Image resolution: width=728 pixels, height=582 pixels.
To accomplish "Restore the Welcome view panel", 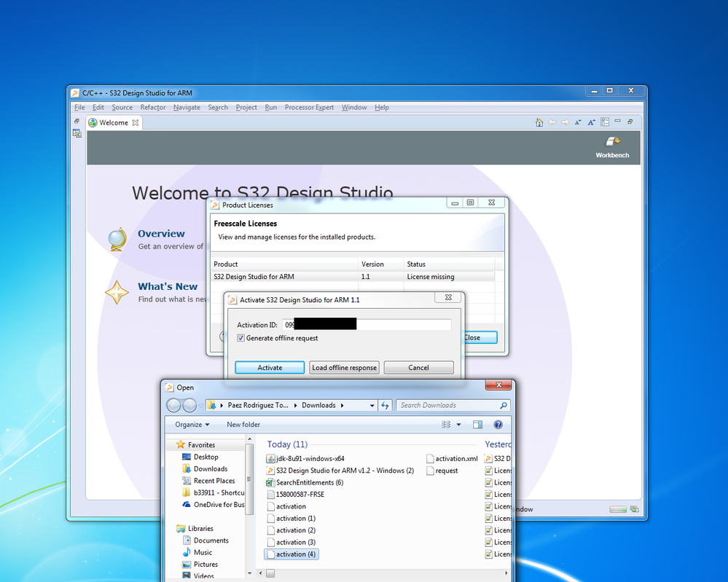I will pos(630,122).
